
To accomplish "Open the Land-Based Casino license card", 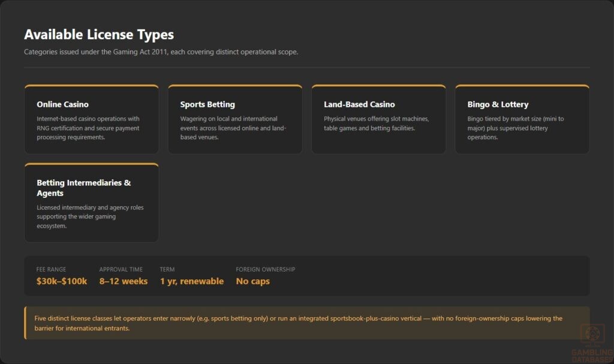I will [x=379, y=119].
